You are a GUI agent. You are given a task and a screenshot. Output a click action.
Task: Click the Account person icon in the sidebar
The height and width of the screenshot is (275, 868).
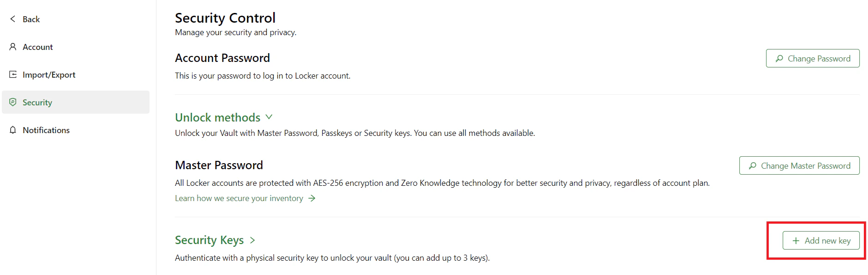click(13, 47)
